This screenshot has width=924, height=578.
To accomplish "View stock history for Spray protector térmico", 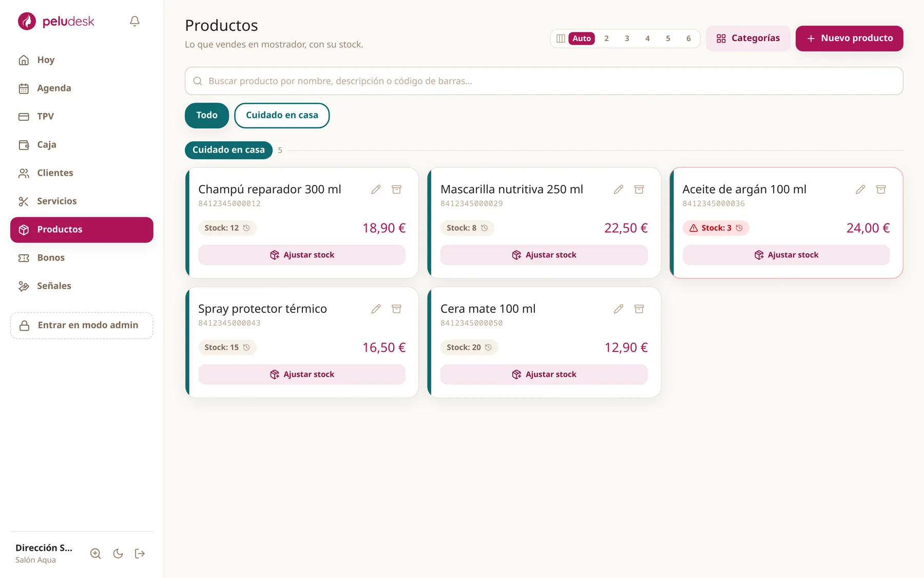I will click(x=246, y=347).
